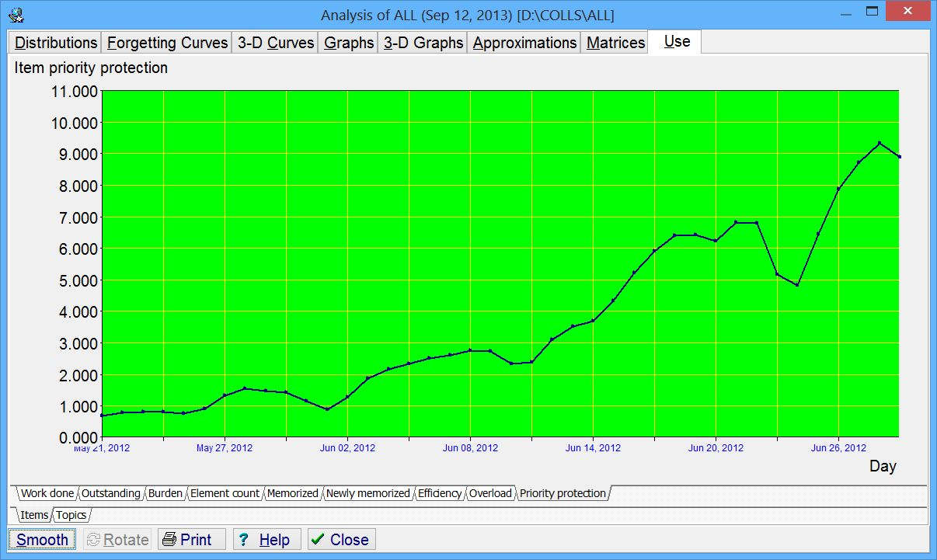Click the SuperMemo app icon in title bar
This screenshot has height=560, width=937.
click(x=16, y=14)
